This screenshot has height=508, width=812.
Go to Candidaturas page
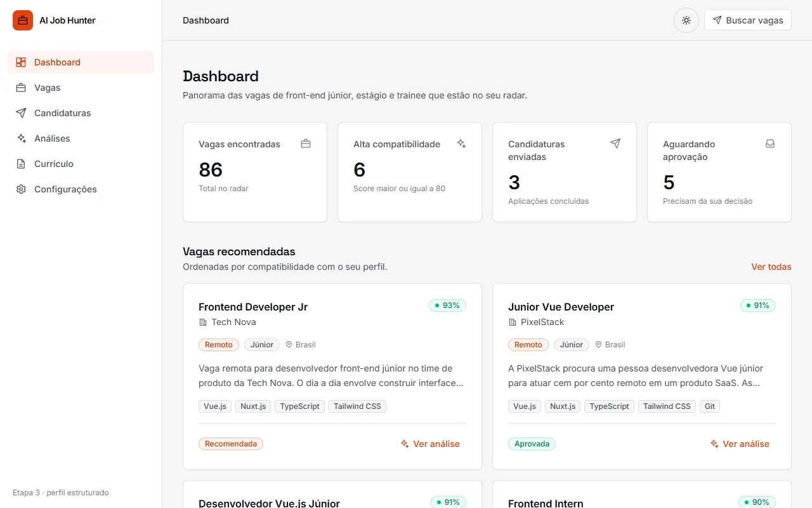[x=81, y=113]
